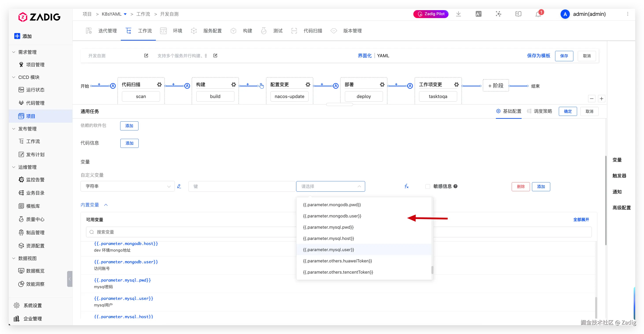Screen dimensions: 644x334
Task: Collapse the 发布管理 sidebar group
Action: 14,129
